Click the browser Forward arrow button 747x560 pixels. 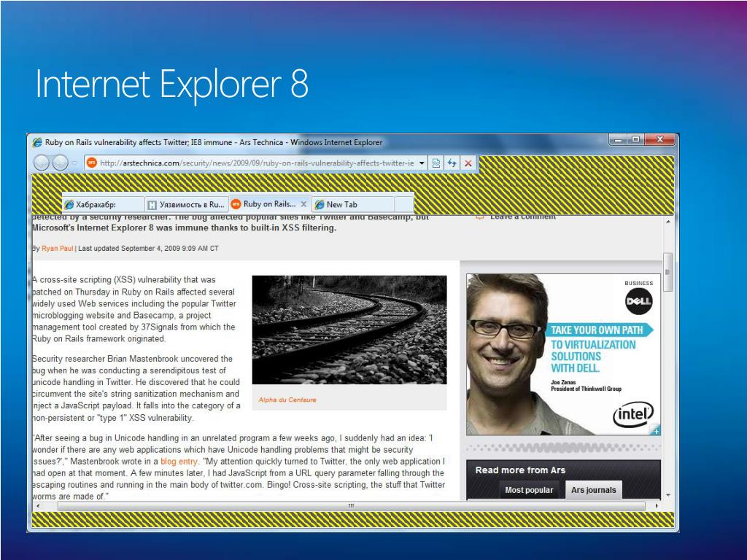pyautogui.click(x=60, y=163)
